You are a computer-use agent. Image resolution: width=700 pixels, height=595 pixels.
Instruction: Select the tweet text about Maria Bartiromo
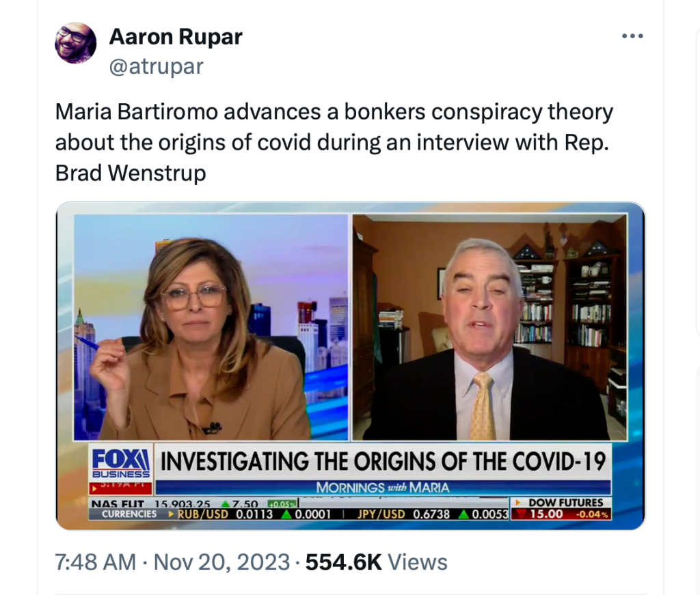click(334, 142)
